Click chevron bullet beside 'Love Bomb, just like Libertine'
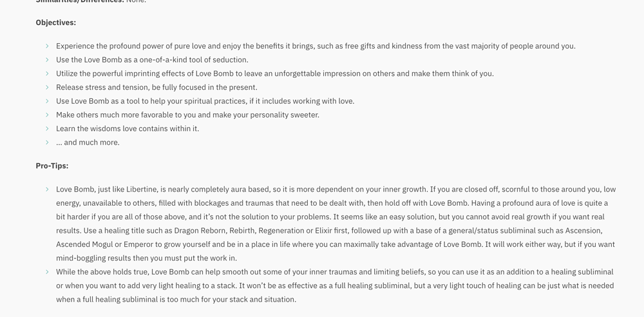This screenshot has height=317, width=644. (x=47, y=190)
